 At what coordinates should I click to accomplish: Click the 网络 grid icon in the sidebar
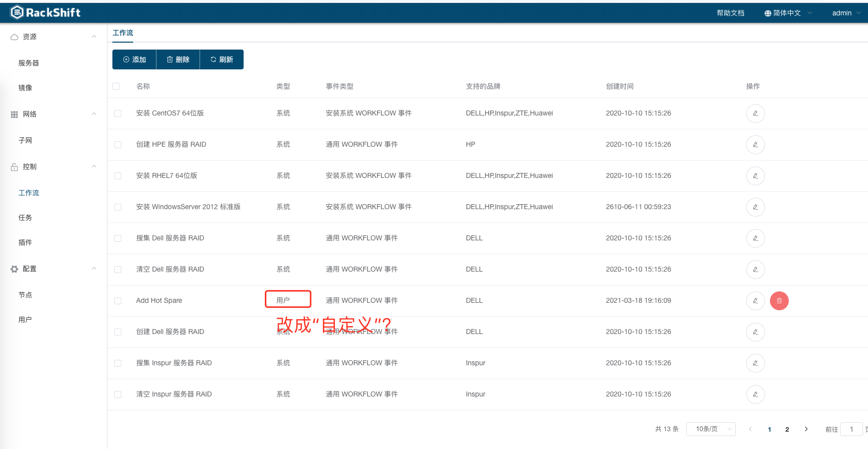click(x=14, y=114)
